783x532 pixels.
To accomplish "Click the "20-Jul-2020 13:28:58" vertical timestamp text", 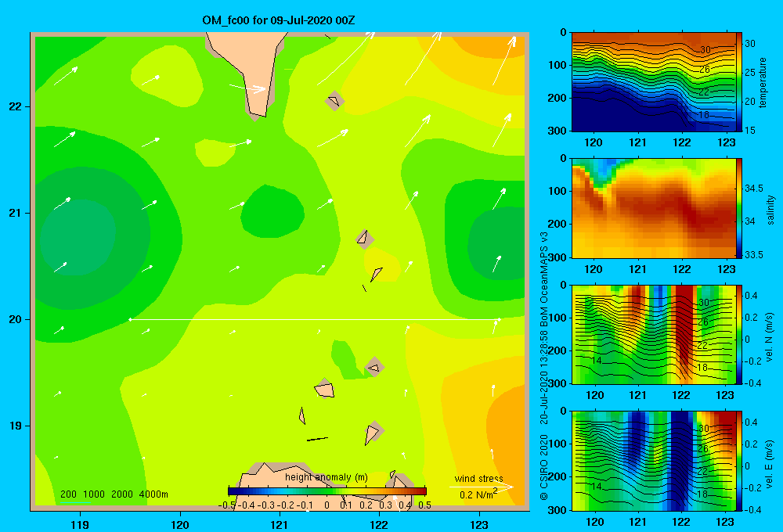I will pos(544,377).
